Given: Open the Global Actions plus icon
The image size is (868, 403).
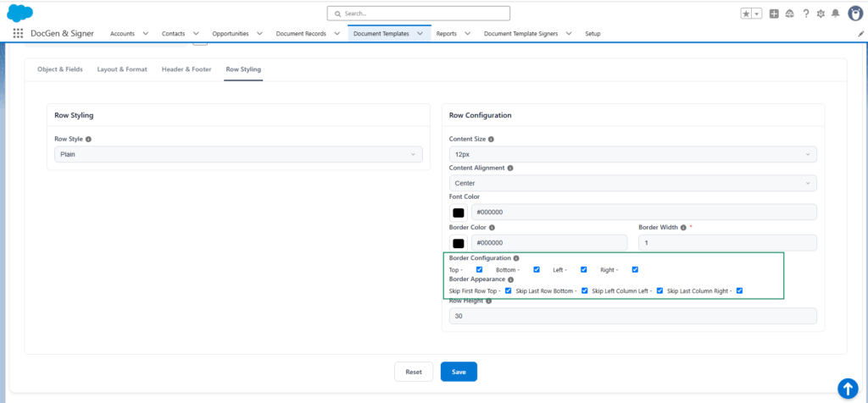Looking at the screenshot, I should pos(775,14).
